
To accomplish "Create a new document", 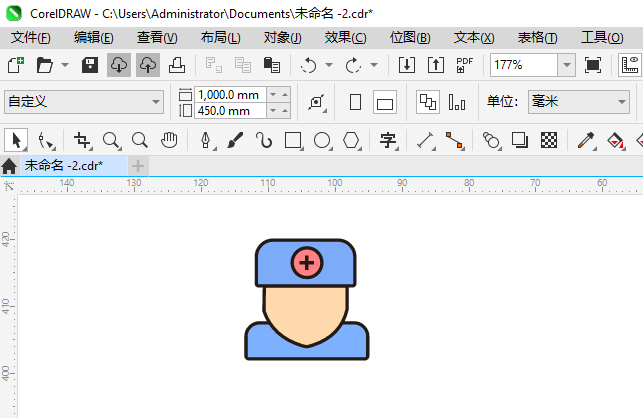I will (x=16, y=65).
